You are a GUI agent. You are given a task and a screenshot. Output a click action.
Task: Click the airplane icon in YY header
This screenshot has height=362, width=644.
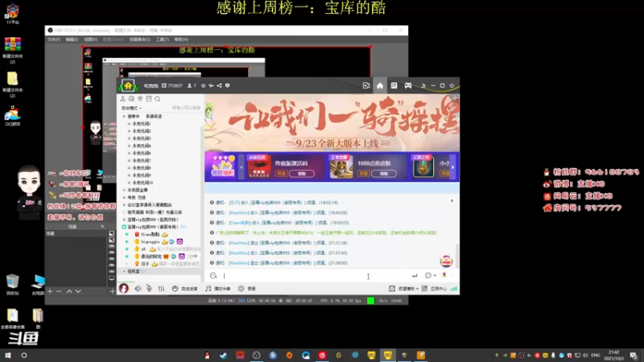click(211, 86)
